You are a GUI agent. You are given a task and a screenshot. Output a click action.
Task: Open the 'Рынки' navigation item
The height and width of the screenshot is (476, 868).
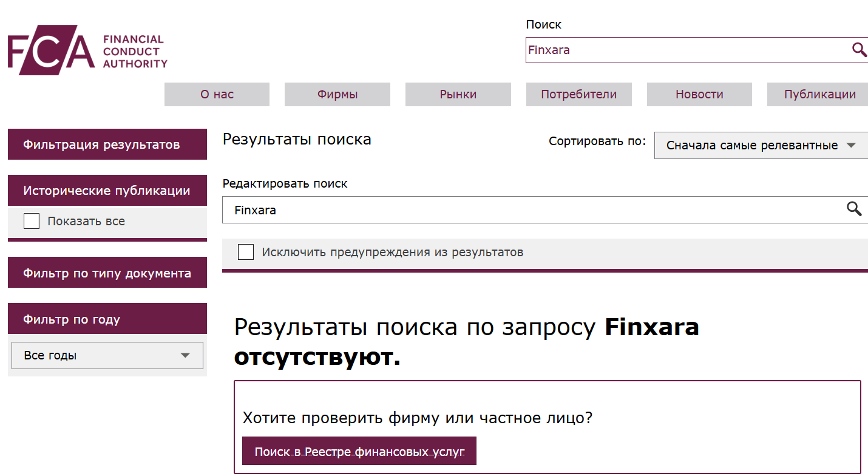[x=458, y=94]
